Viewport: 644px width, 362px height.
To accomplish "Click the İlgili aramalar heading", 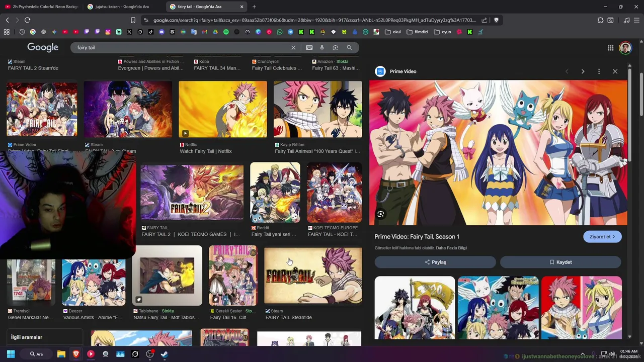I will tap(27, 337).
